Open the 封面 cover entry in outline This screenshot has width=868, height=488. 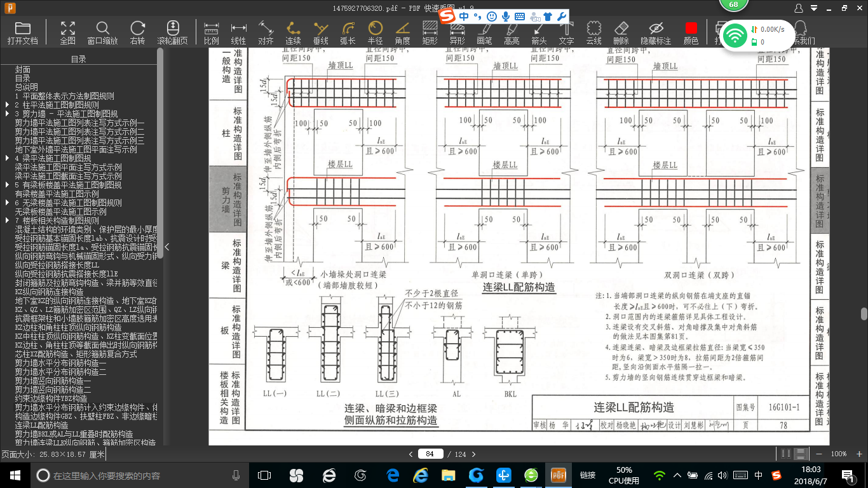[23, 69]
